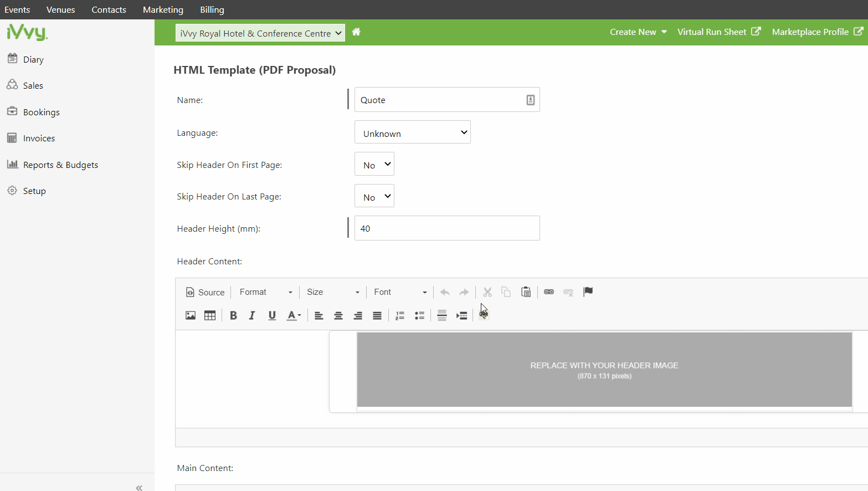The width and height of the screenshot is (868, 491).
Task: Open the Marketing menu
Action: pos(163,9)
